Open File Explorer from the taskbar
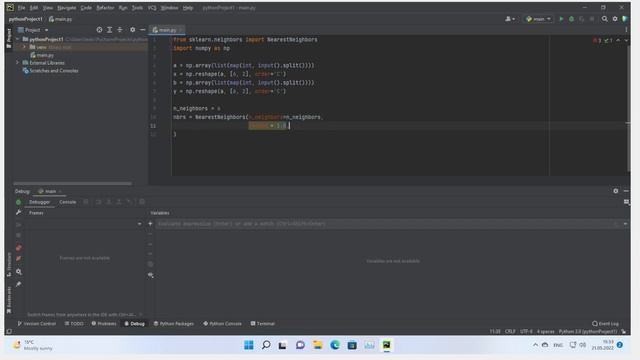Screen dimensions: 640x360 coord(318,345)
